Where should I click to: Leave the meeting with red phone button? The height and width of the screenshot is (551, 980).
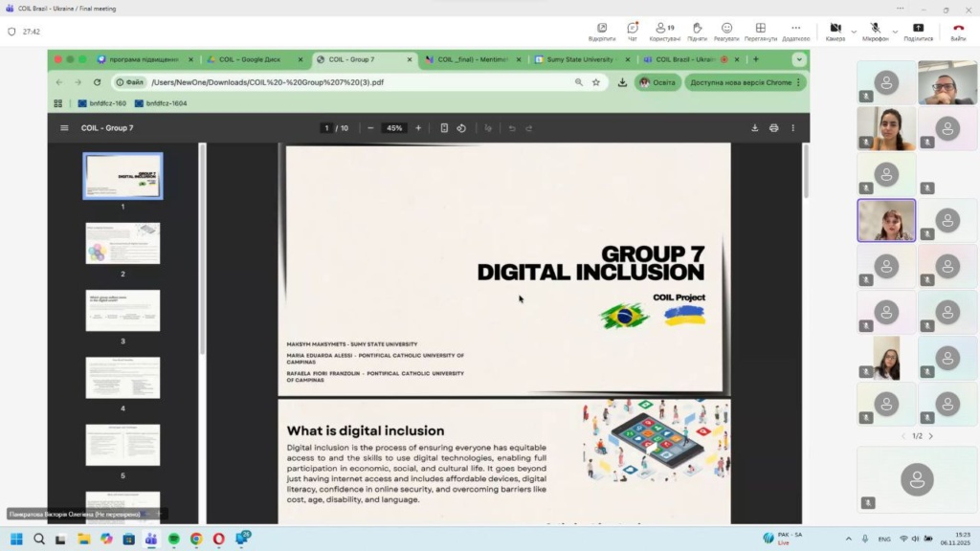(x=958, y=30)
